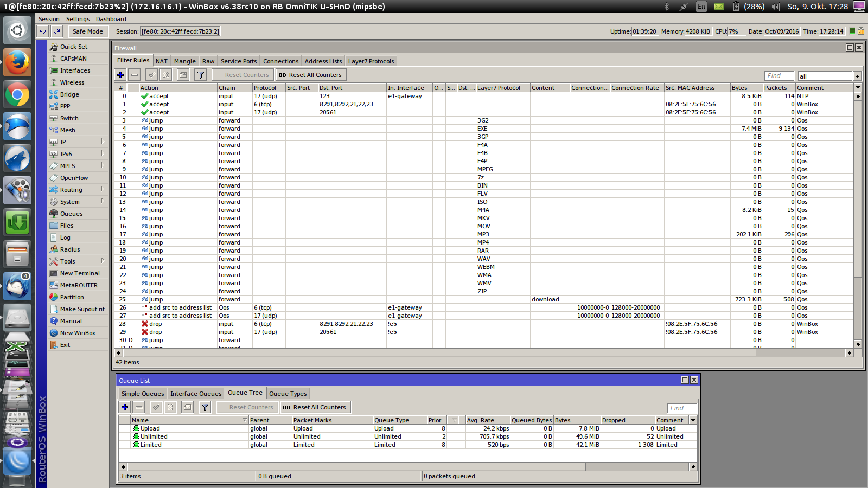
Task: Click the Comment icon in Firewall toolbar
Action: point(183,75)
